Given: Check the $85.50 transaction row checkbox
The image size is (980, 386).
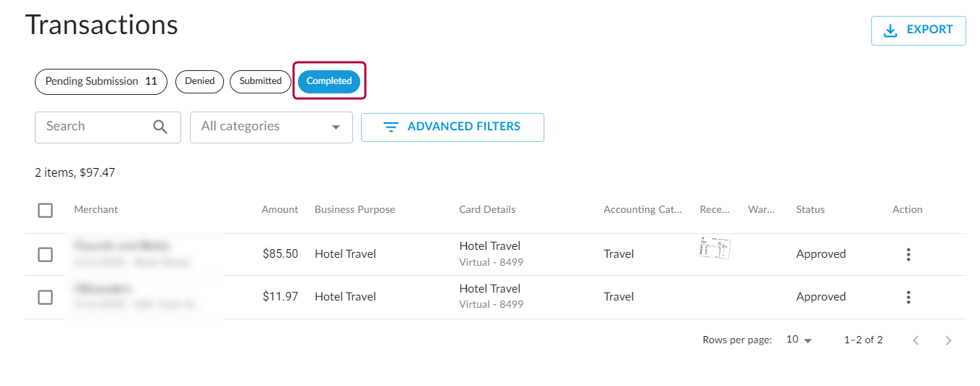Looking at the screenshot, I should [x=45, y=254].
